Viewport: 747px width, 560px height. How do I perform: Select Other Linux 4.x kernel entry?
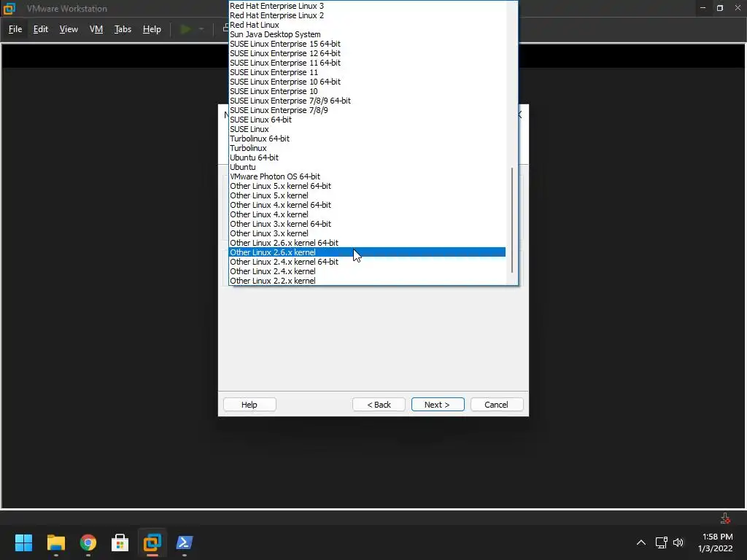[x=367, y=214]
